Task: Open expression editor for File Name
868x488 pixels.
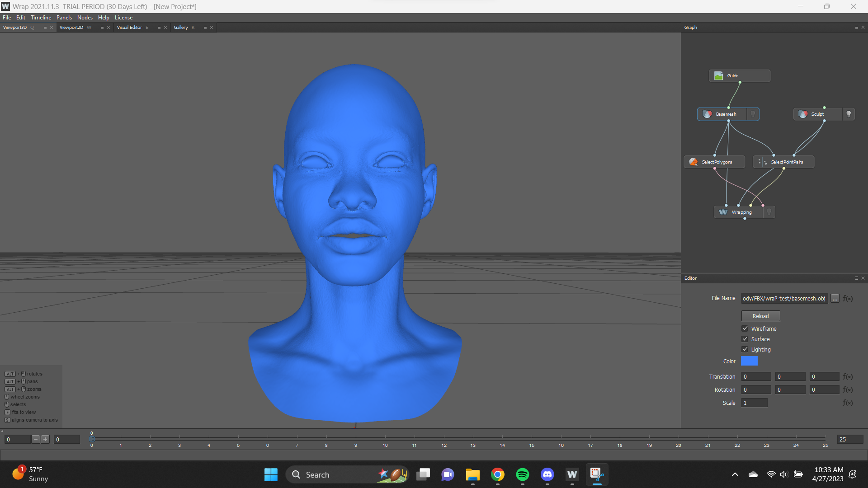Action: [x=848, y=298]
